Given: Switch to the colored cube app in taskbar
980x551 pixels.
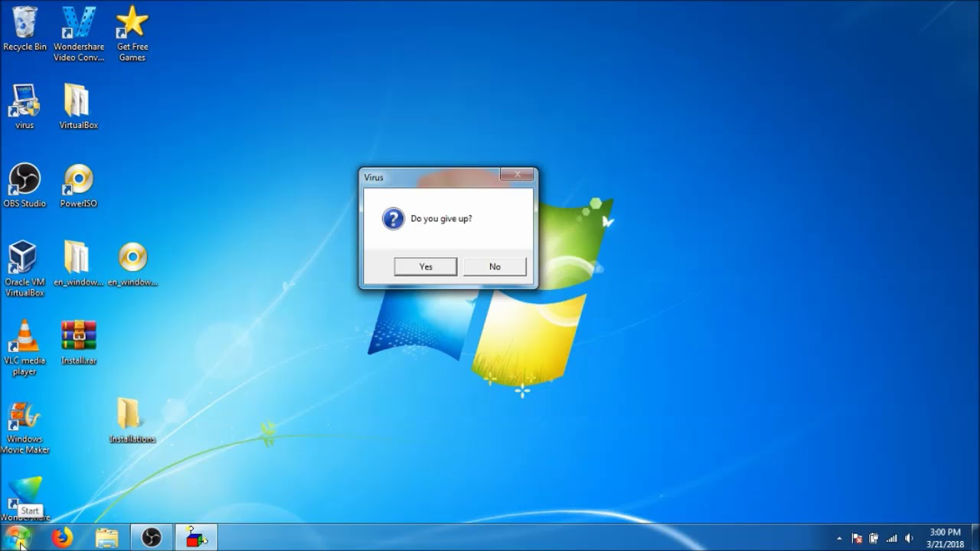Looking at the screenshot, I should pos(197,538).
